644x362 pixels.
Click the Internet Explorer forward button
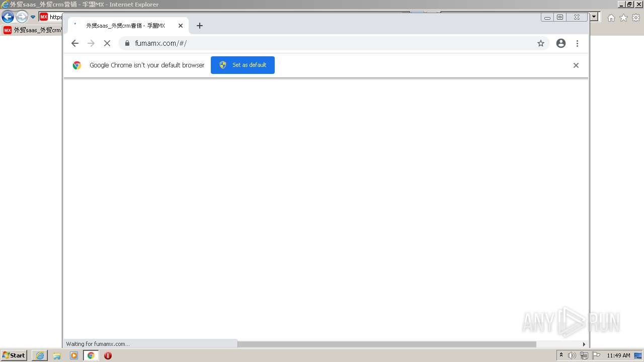[x=22, y=17]
